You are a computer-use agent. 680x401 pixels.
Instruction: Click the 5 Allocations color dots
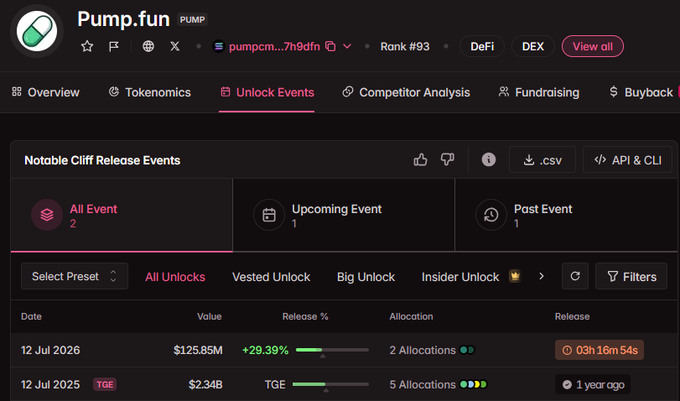click(473, 385)
